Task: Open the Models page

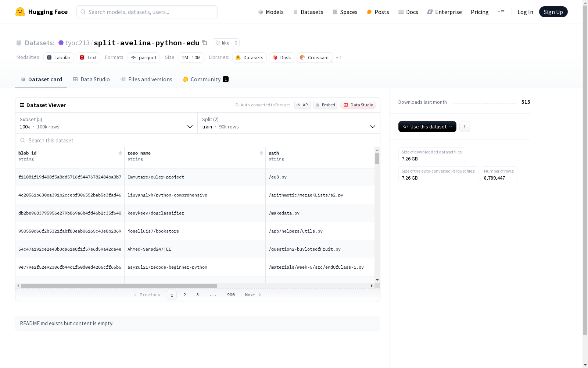Action: click(271, 12)
